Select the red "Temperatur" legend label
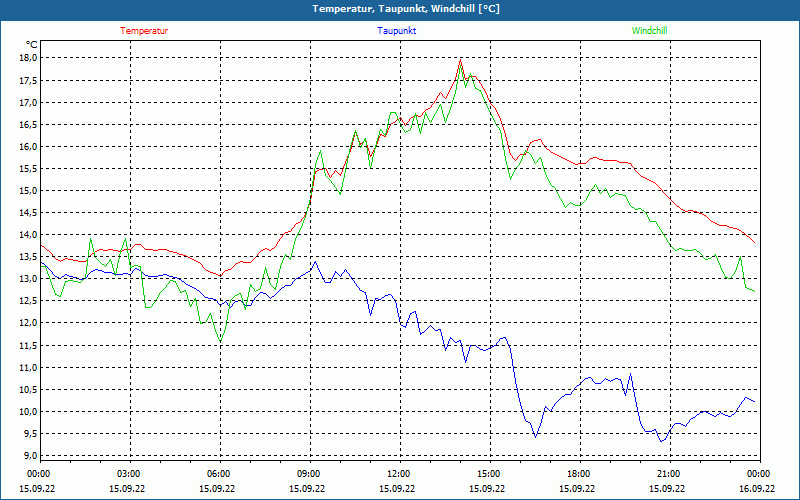 144,31
